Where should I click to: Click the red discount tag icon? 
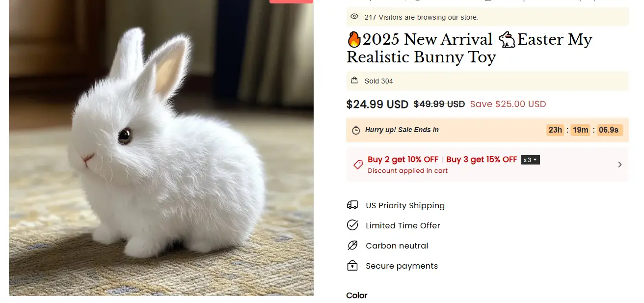coord(357,164)
